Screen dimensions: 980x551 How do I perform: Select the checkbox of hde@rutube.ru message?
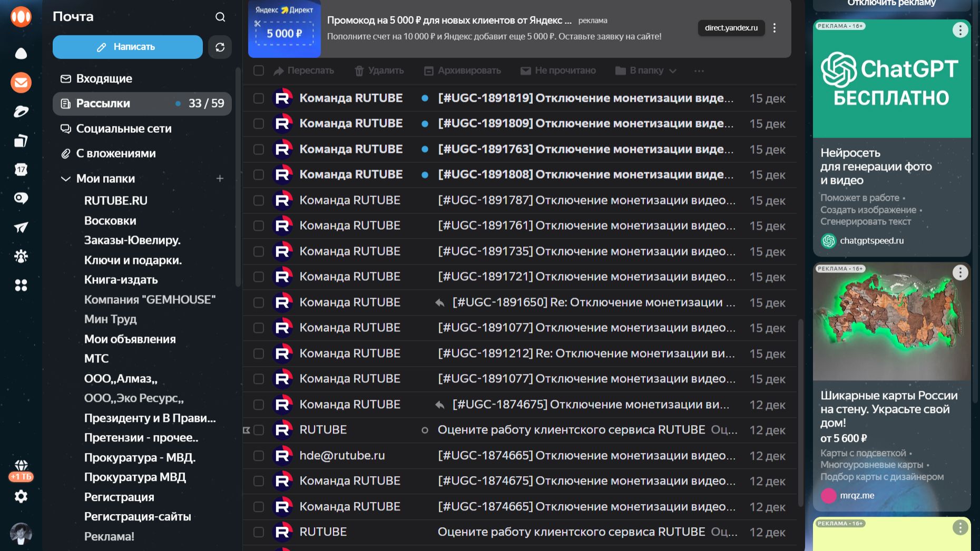point(259,456)
